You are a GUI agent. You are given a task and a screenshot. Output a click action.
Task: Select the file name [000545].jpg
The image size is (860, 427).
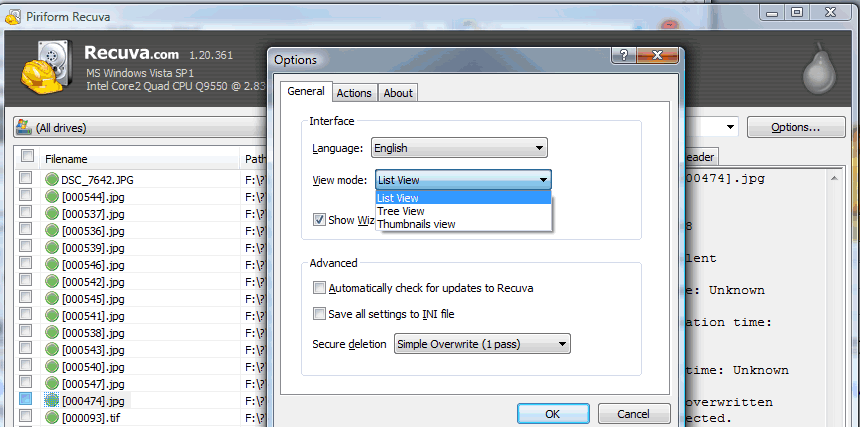click(93, 299)
